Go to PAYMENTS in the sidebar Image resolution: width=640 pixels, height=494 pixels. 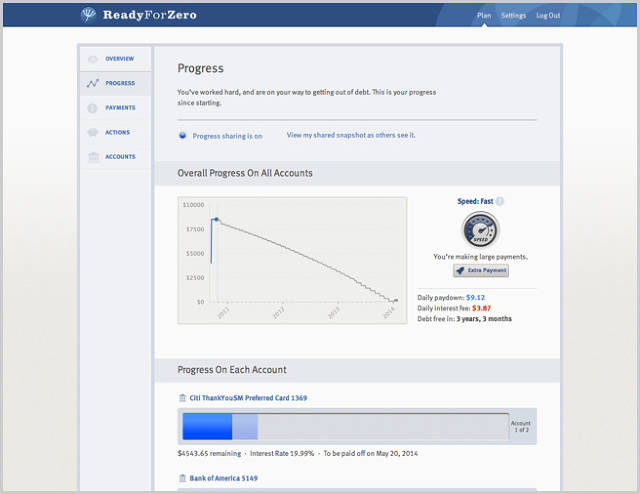tap(120, 108)
